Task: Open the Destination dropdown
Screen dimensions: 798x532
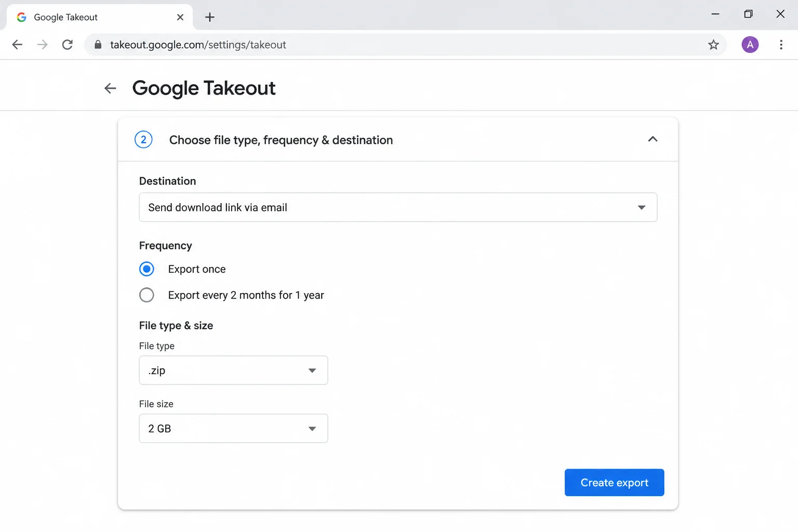Action: 398,207
